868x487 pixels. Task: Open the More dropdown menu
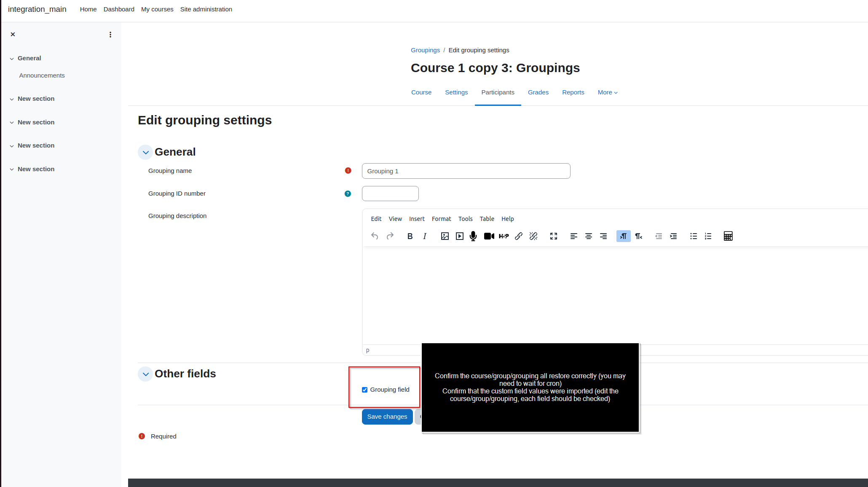click(x=608, y=92)
